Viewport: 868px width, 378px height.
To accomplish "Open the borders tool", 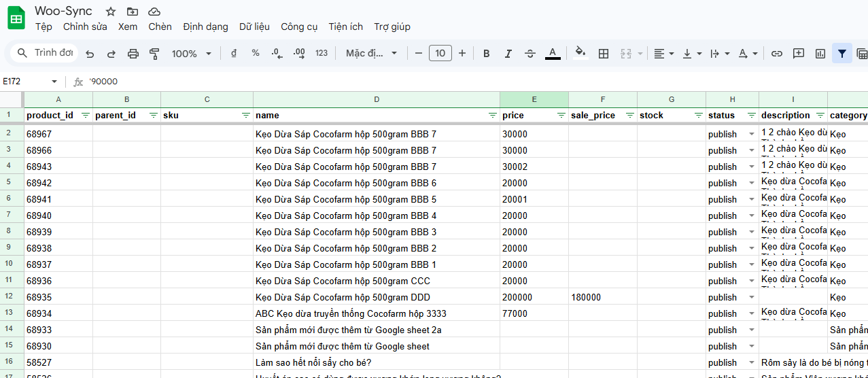I will point(603,54).
